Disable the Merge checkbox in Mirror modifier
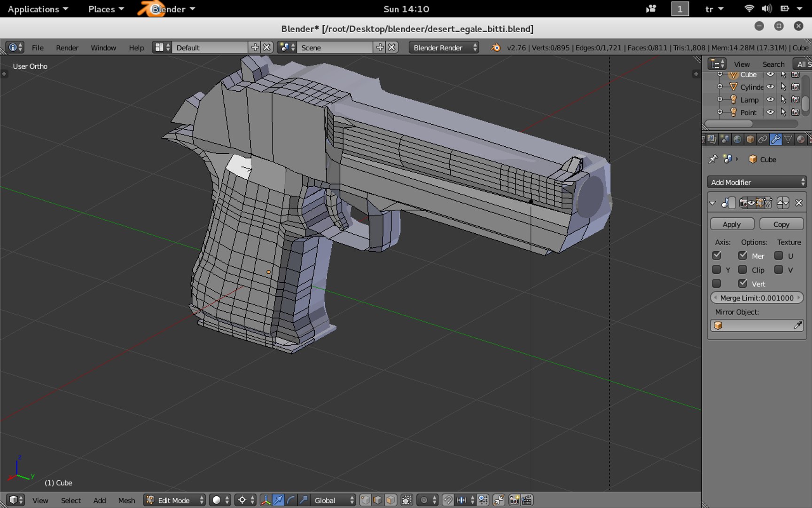 point(742,255)
